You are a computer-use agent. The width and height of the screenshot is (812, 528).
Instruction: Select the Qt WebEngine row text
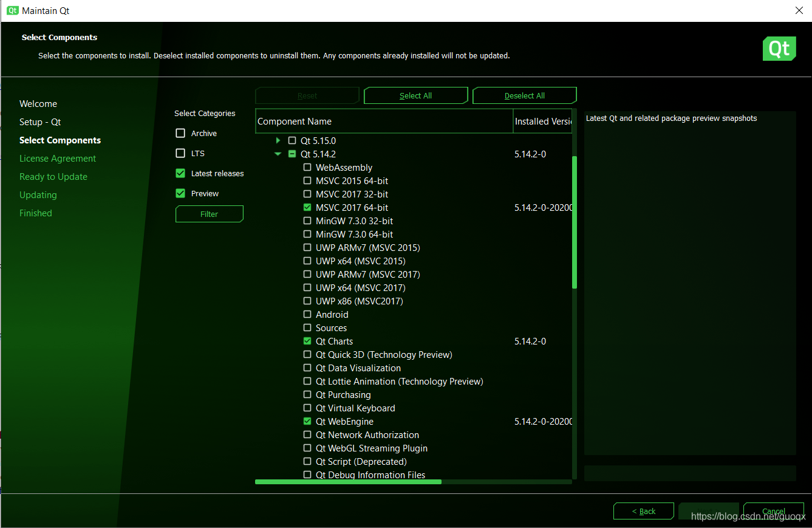(x=344, y=421)
